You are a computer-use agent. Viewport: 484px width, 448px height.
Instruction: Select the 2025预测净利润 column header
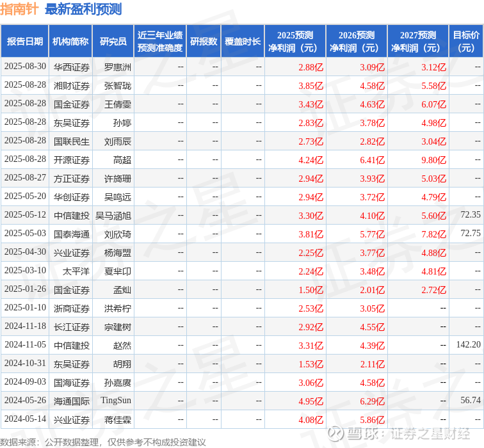(295, 42)
